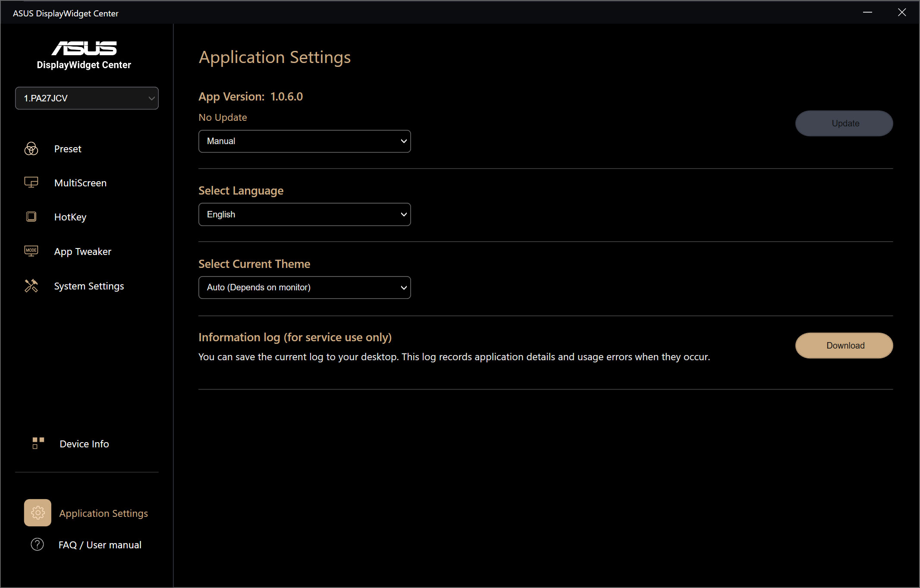Click the Update button
Viewport: 920px width, 588px height.
844,123
